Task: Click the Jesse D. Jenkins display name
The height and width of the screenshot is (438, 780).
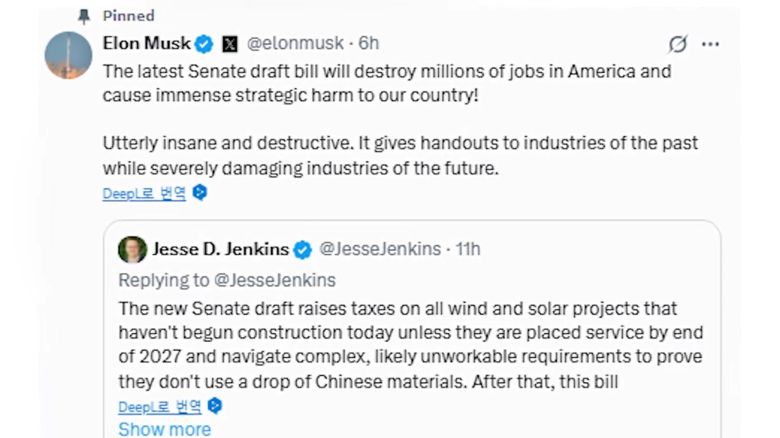Action: (220, 249)
